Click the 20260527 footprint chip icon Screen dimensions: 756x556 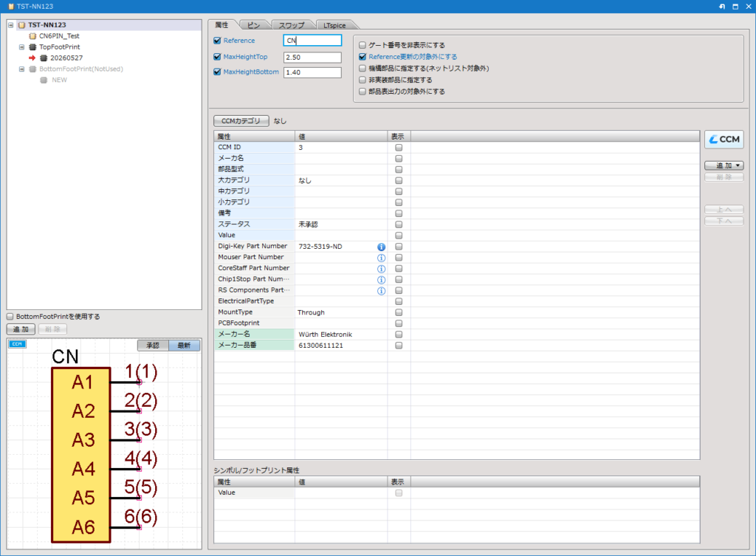pyautogui.click(x=44, y=58)
